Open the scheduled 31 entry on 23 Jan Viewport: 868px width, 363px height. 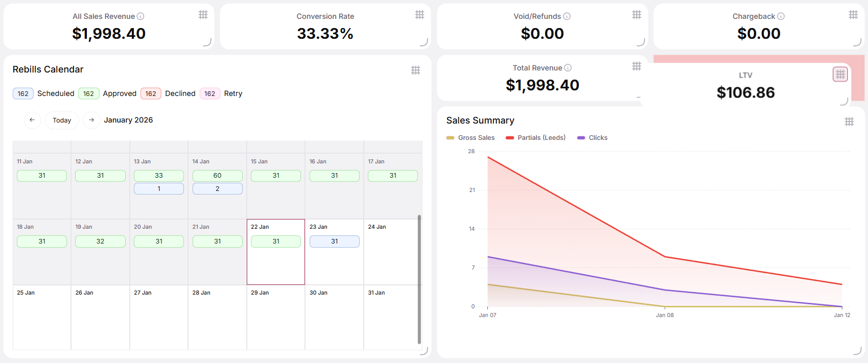click(x=335, y=241)
